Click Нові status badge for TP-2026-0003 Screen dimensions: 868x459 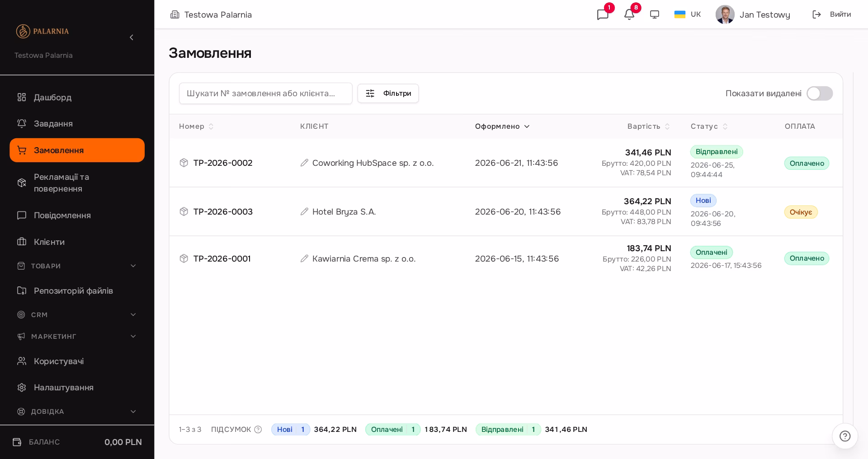tap(703, 201)
